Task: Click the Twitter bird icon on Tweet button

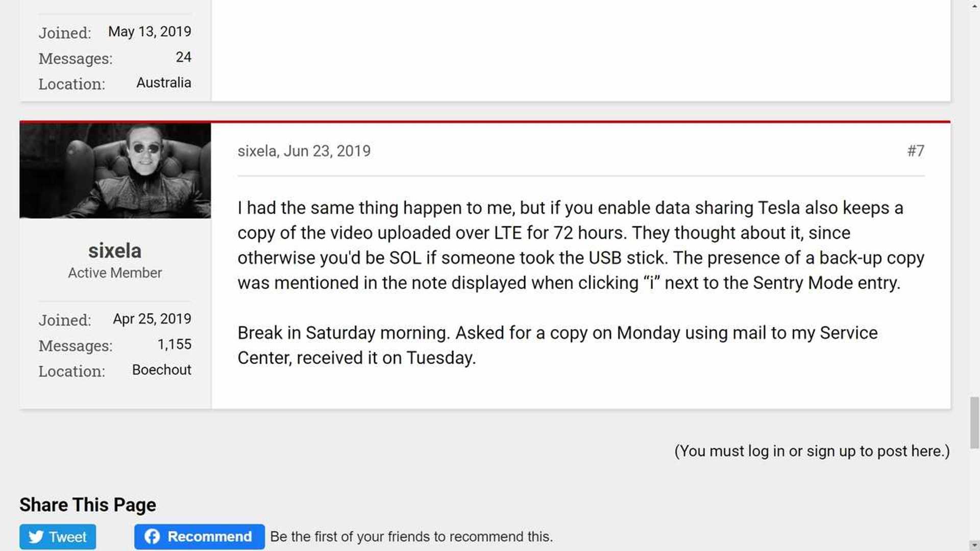Action: [35, 537]
